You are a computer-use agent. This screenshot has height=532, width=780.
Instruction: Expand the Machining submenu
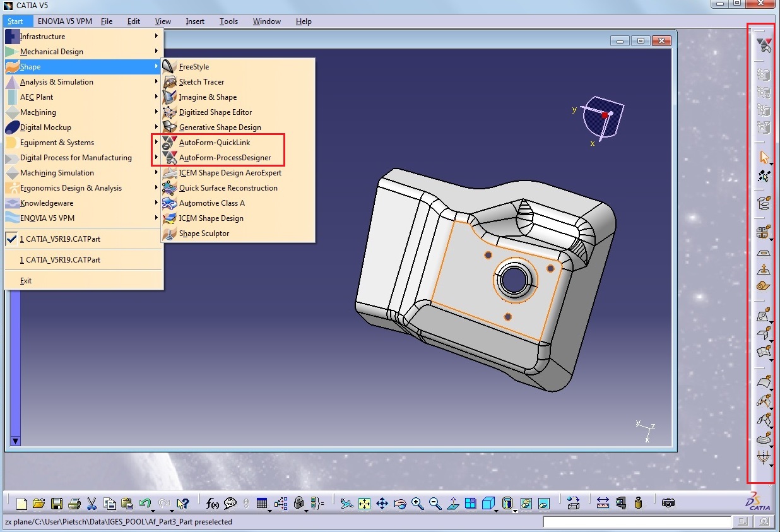tap(83, 112)
